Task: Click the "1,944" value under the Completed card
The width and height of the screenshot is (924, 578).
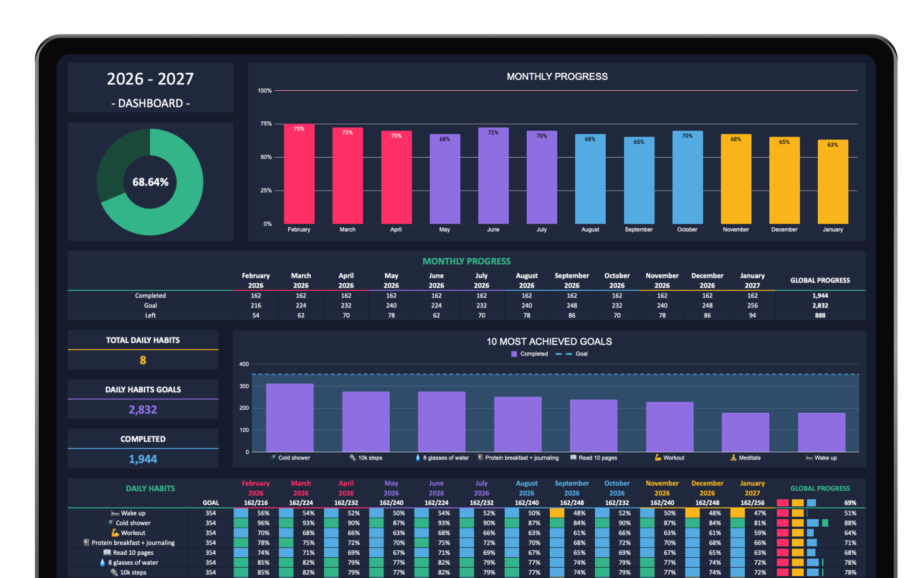Action: [143, 459]
